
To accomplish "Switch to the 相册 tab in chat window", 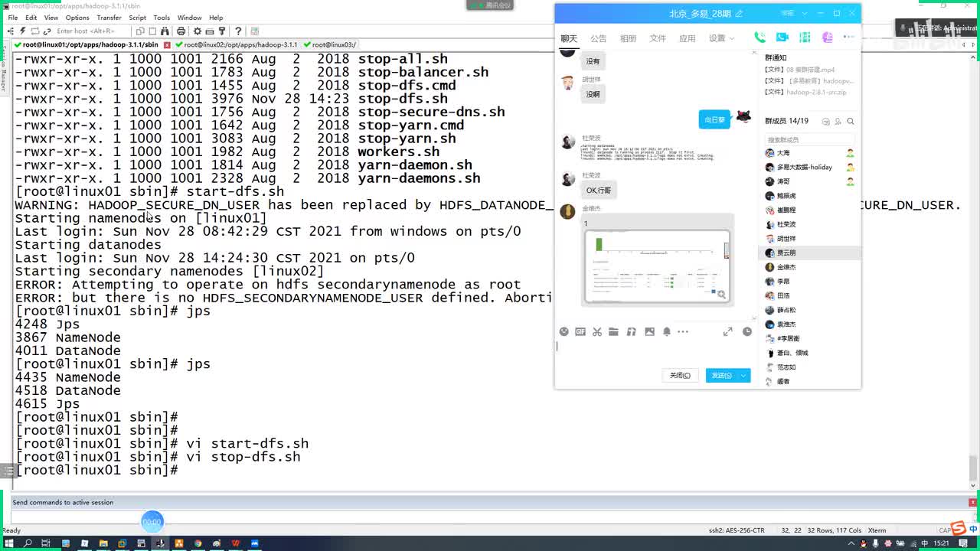I will [x=628, y=38].
